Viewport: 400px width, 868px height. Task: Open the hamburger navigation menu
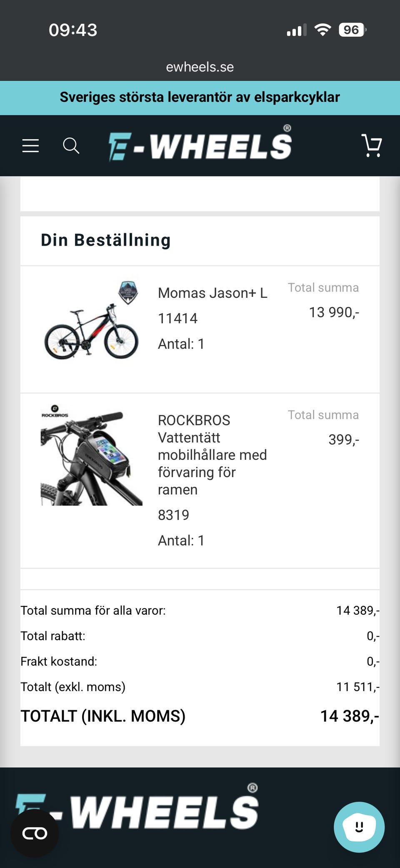30,146
